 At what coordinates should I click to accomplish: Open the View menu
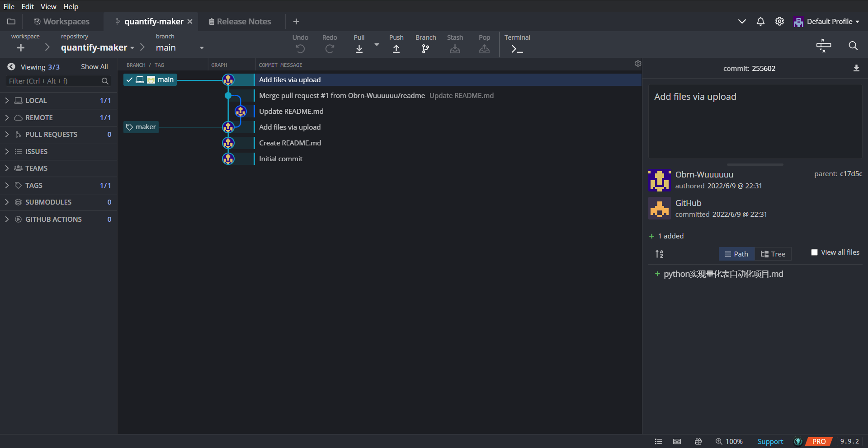[48, 6]
